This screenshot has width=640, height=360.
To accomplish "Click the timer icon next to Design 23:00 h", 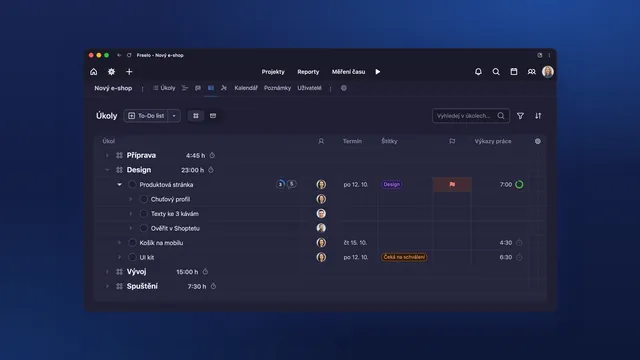I will coord(211,170).
